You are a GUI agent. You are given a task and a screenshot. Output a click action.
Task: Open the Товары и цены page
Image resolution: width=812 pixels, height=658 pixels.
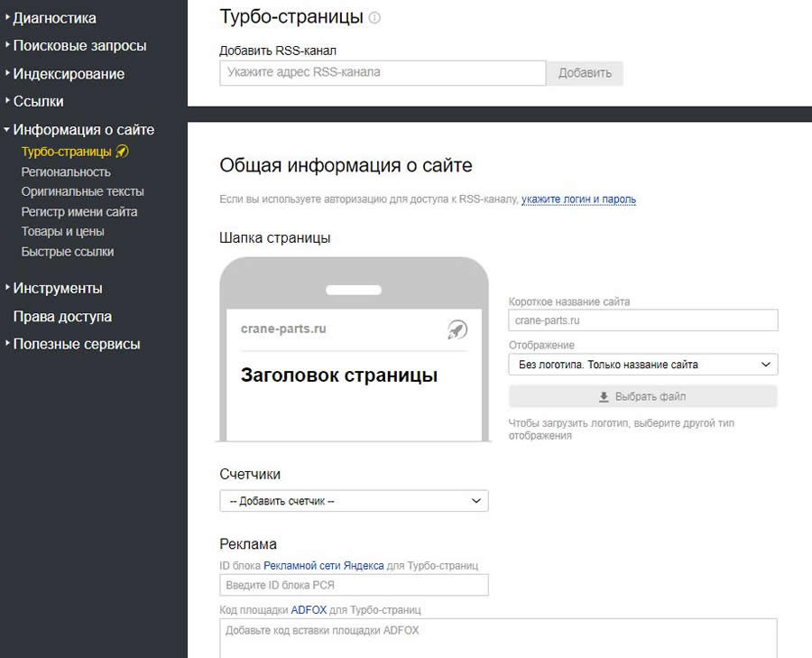coord(61,231)
